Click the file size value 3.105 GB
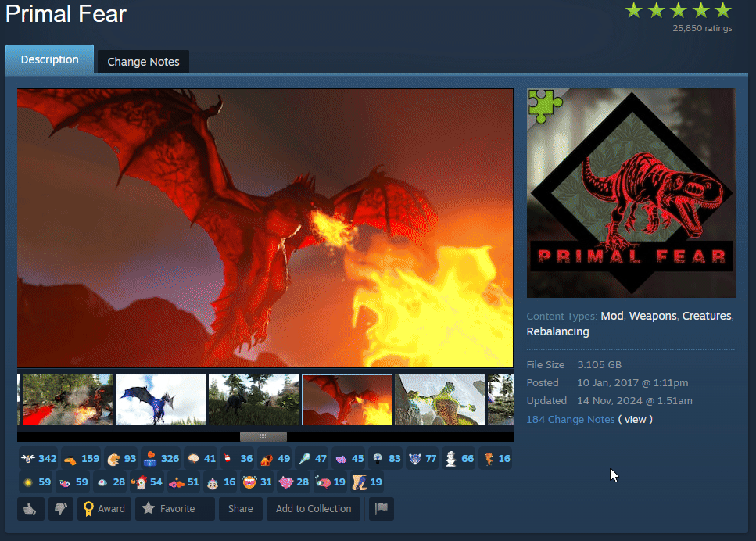This screenshot has height=541, width=756. (600, 365)
